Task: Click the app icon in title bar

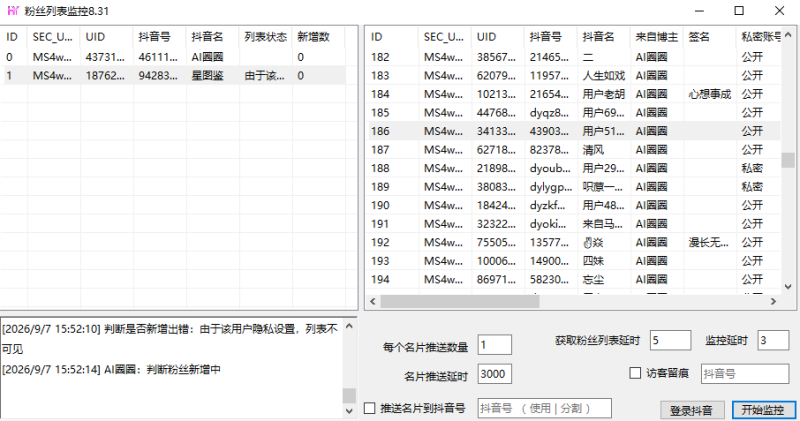Action: coord(13,11)
